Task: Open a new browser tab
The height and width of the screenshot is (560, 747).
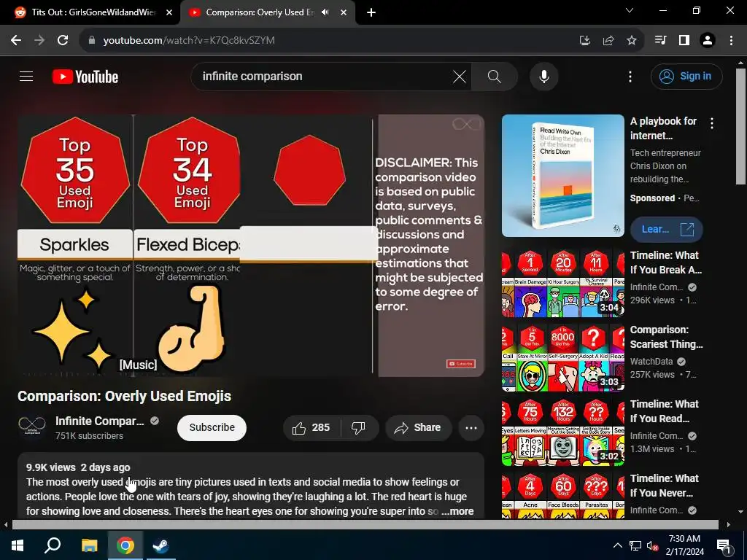Action: coord(371,12)
